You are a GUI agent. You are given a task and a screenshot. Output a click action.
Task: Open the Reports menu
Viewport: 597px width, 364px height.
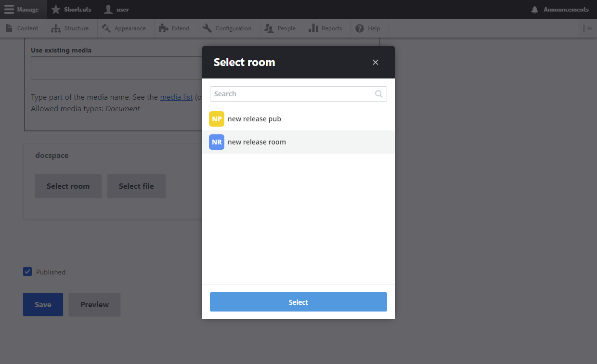[x=325, y=28]
